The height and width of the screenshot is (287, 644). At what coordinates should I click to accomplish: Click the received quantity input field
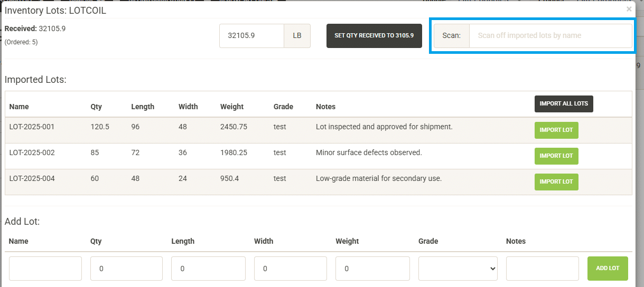[x=251, y=36]
